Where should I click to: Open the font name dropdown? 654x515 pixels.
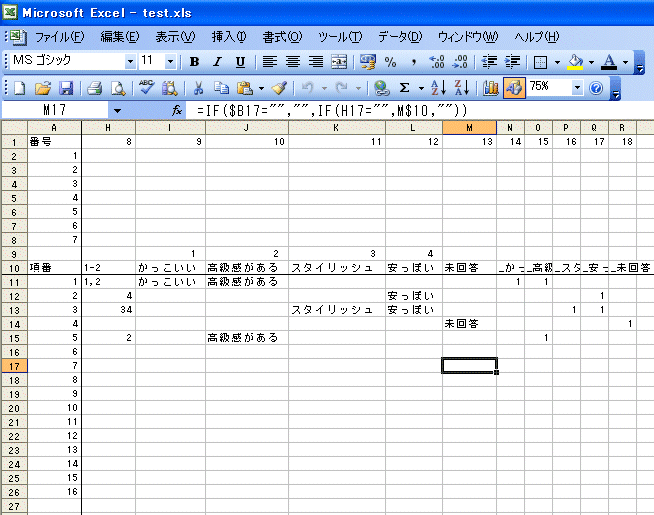[127, 62]
